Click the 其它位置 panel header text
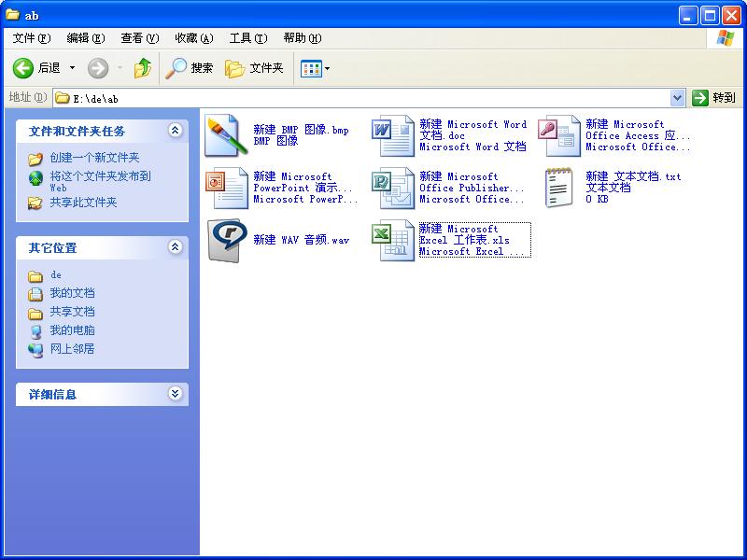747x560 pixels. [x=53, y=247]
